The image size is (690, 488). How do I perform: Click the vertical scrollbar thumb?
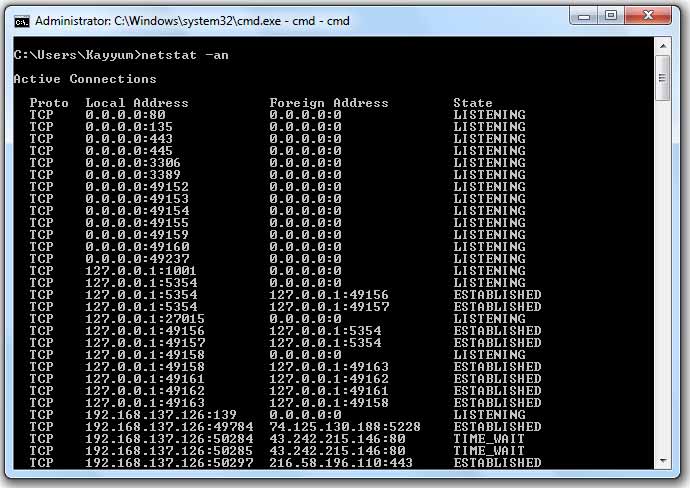pyautogui.click(x=663, y=78)
